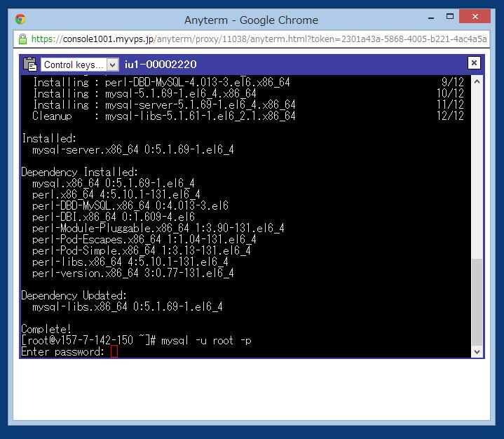Viewport: 504px width, 439px height.
Task: Click the mysql-libs.x86_64 0:5.1.69-1.el6_4 line
Action: [128, 307]
